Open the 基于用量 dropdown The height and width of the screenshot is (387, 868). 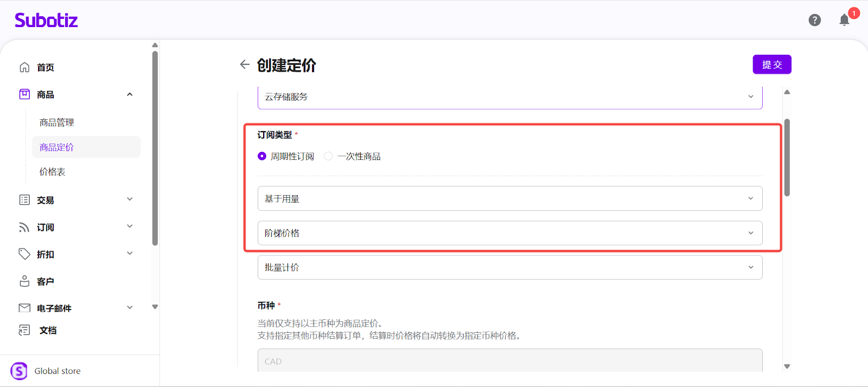pyautogui.click(x=510, y=198)
